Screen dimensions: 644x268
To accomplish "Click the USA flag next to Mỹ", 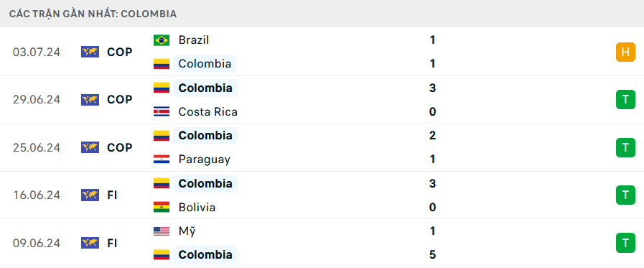I will coord(162,231).
